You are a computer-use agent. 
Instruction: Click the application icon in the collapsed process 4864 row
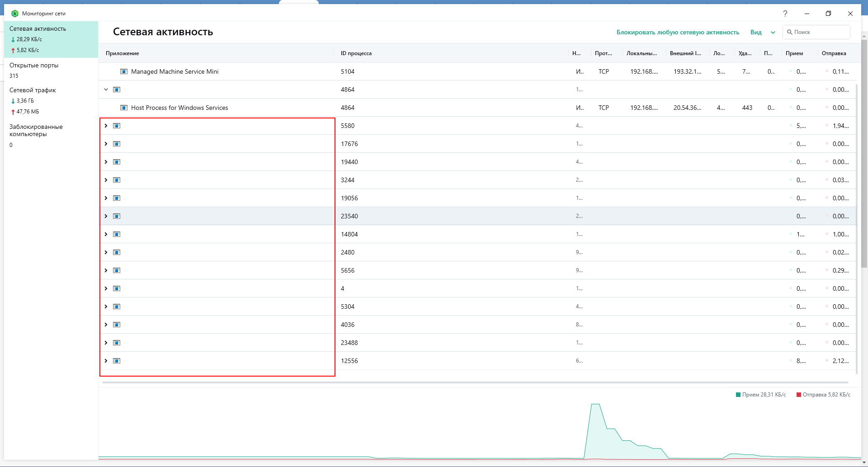[117, 90]
